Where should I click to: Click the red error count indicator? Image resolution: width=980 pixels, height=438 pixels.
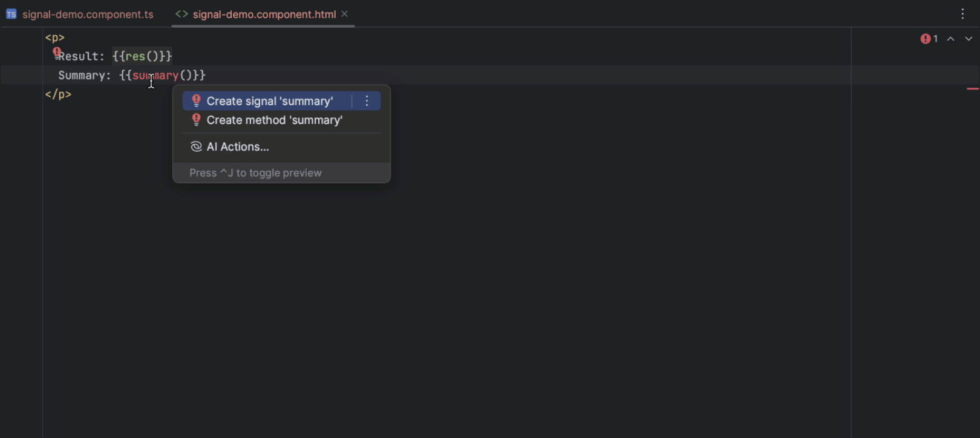pyautogui.click(x=929, y=39)
